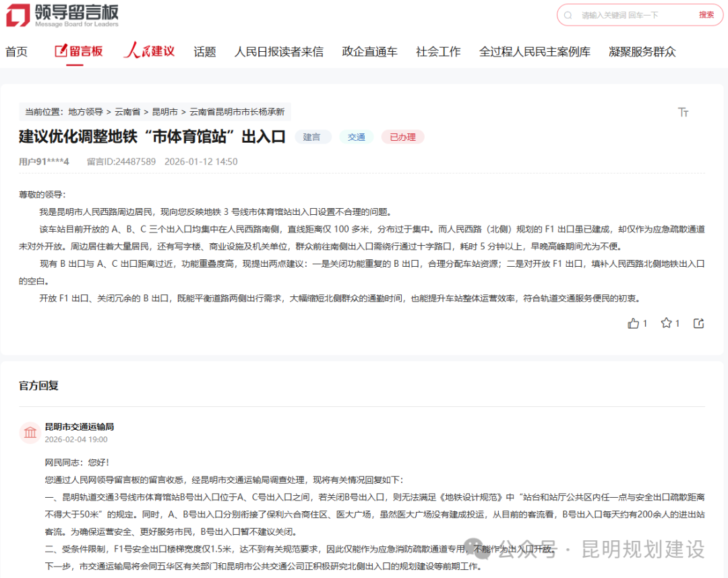728x578 pixels.
Task: Click the Tt font size icon
Action: pos(684,113)
